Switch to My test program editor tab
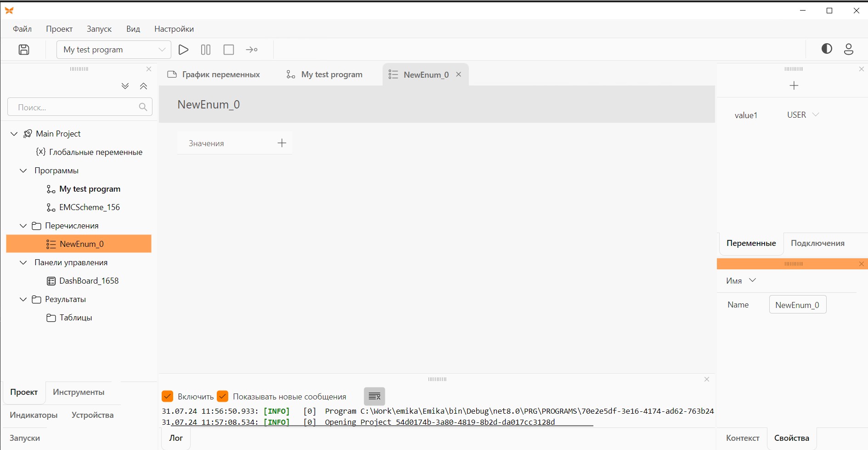 point(325,74)
